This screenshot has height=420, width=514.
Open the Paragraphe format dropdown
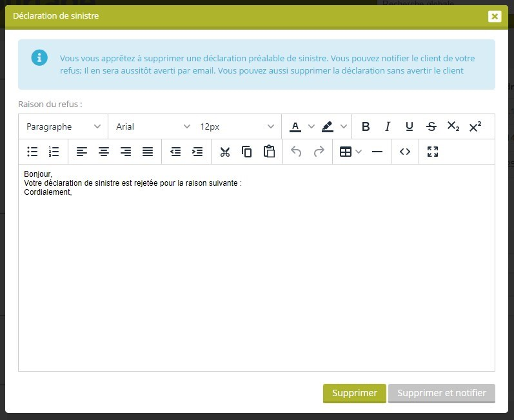(x=63, y=126)
